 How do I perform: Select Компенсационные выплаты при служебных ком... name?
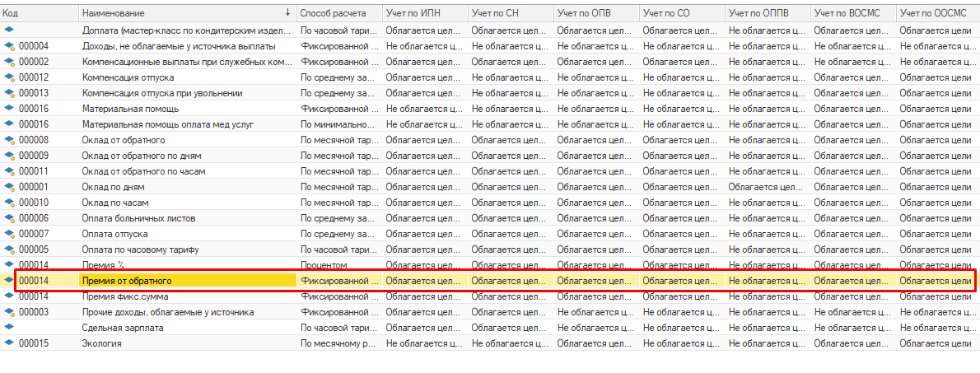pos(188,61)
